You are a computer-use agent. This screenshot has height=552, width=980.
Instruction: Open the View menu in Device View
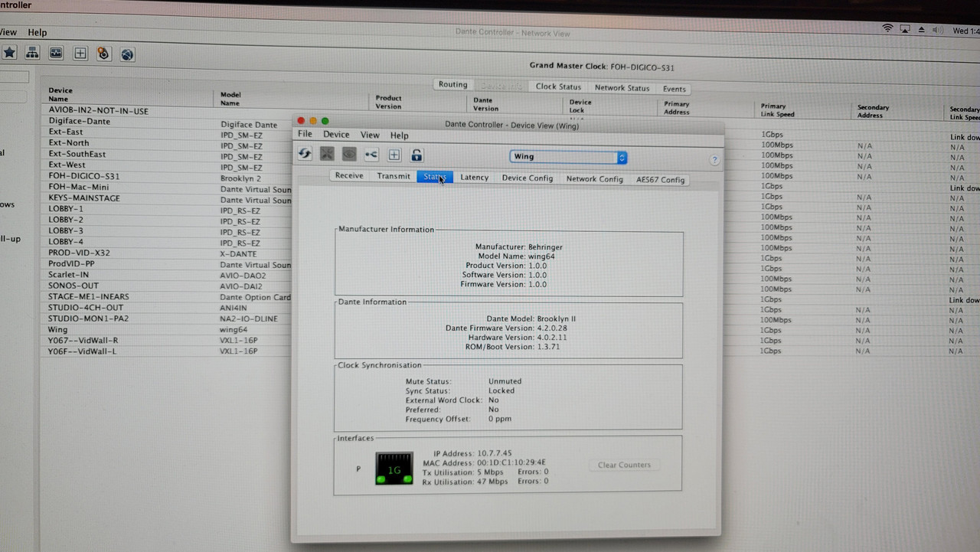(370, 136)
